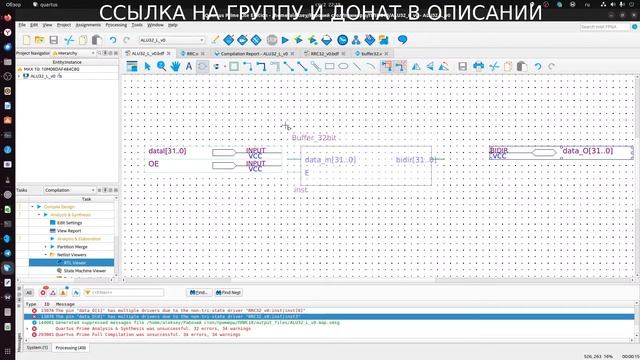Select the Pin tool
Viewport: 640px width, 360px height.
coord(217,67)
